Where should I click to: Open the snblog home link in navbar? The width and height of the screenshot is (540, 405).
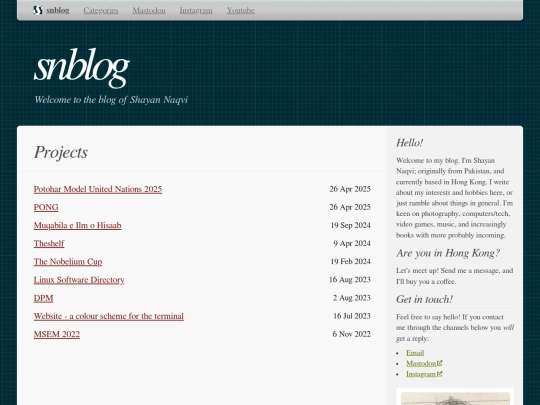(58, 10)
